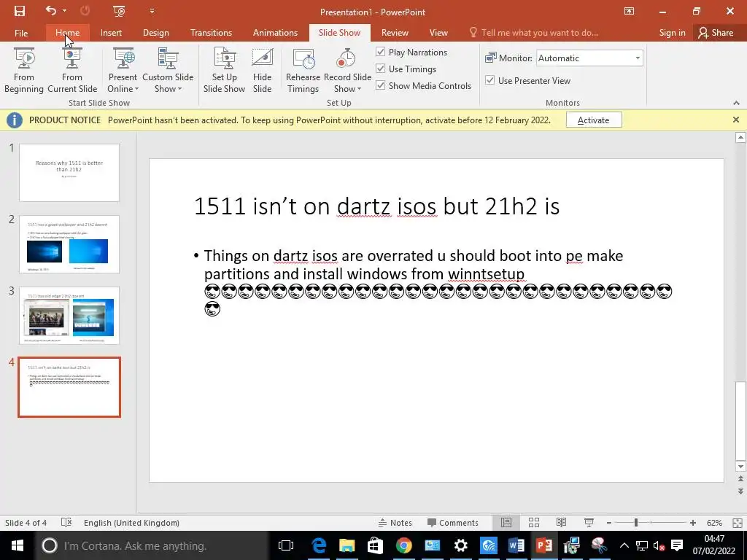Dismiss the product notice bar

point(736,120)
